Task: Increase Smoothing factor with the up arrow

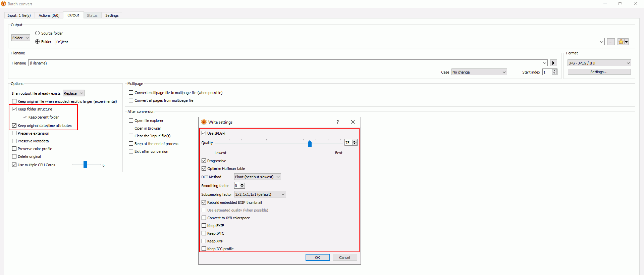Action: 242,184
